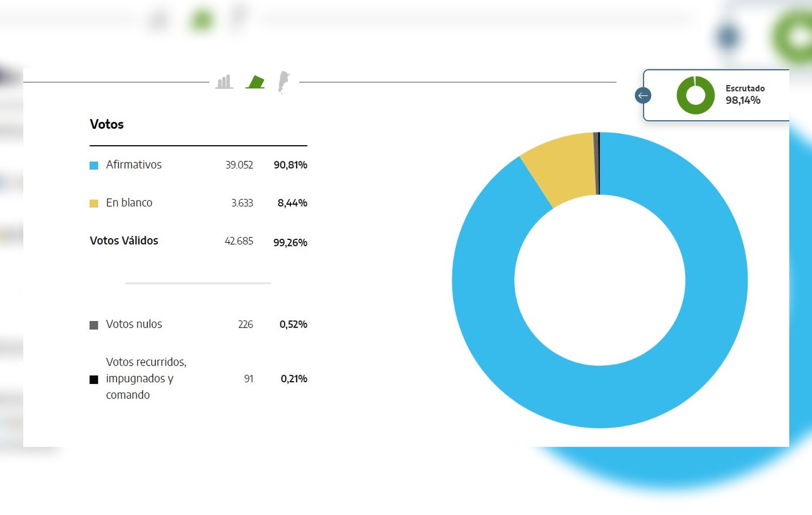The image size is (812, 515).
Task: Click the back arrow beside Escrutado panel
Action: coord(643,95)
